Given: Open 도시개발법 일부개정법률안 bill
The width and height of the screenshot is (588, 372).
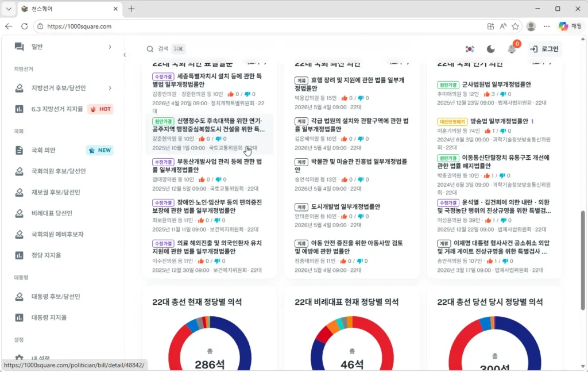Looking at the screenshot, I should [x=345, y=206].
